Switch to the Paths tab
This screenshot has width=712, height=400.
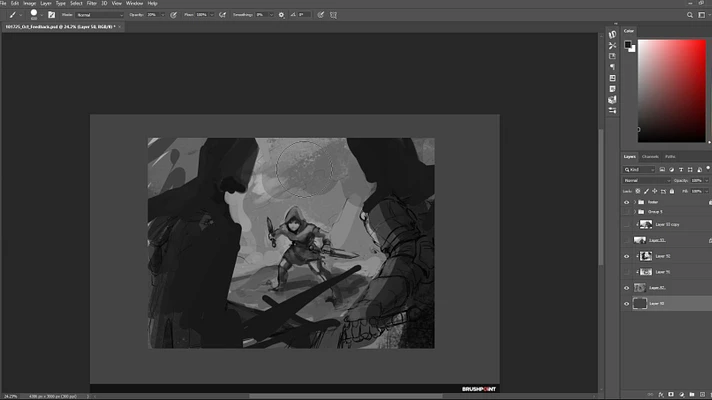(x=670, y=157)
